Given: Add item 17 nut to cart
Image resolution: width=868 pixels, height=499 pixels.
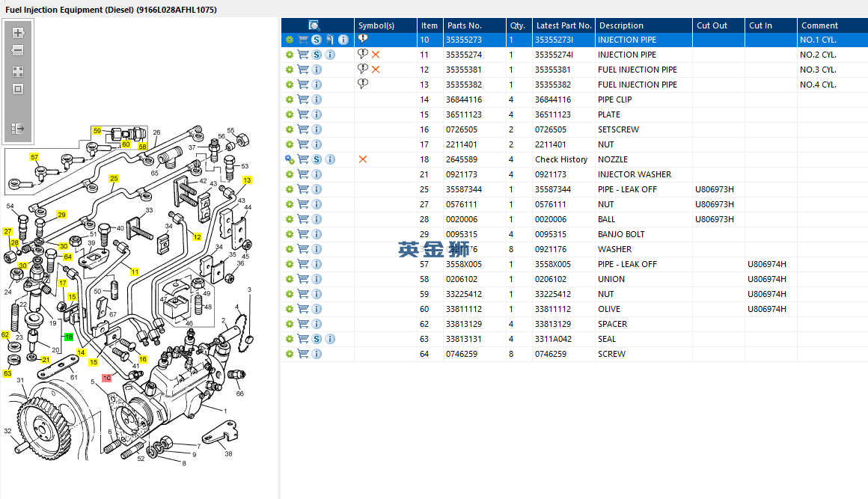Looking at the screenshot, I should click(x=303, y=144).
